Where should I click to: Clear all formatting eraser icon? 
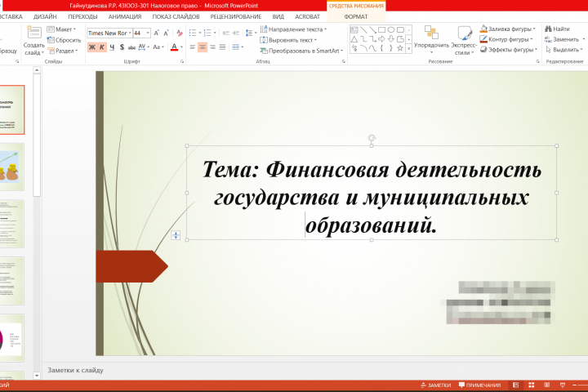click(x=180, y=33)
